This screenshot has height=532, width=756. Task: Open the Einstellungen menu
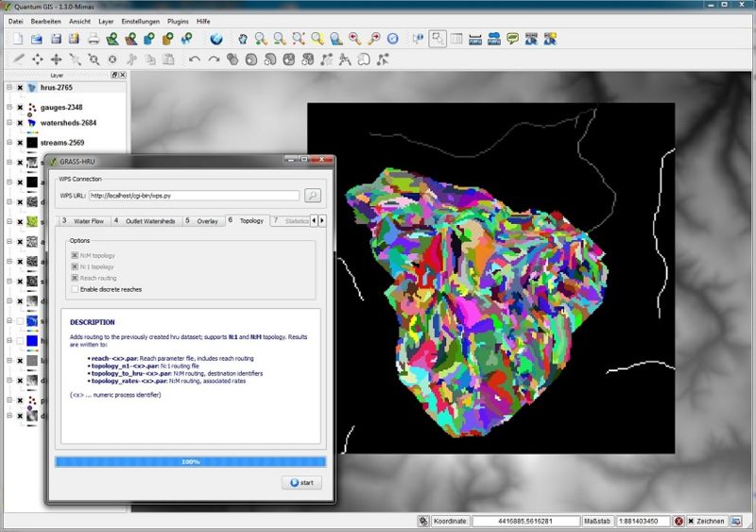140,21
